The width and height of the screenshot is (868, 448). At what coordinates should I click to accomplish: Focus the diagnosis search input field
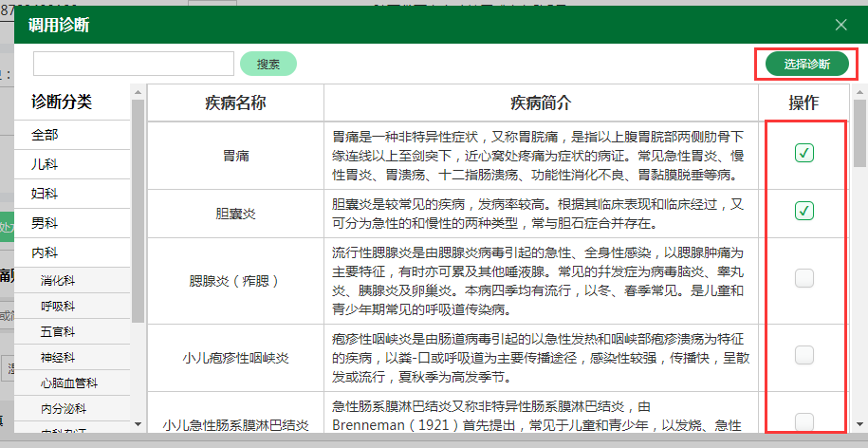[134, 64]
